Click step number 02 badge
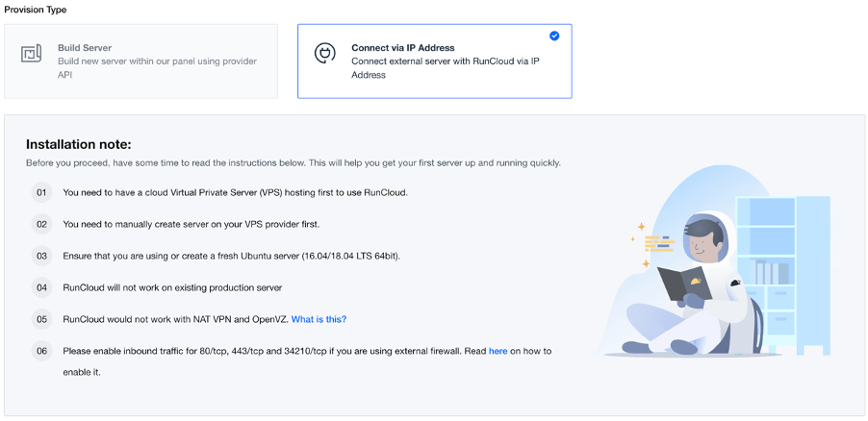Image resolution: width=868 pixels, height=421 pixels. click(41, 225)
